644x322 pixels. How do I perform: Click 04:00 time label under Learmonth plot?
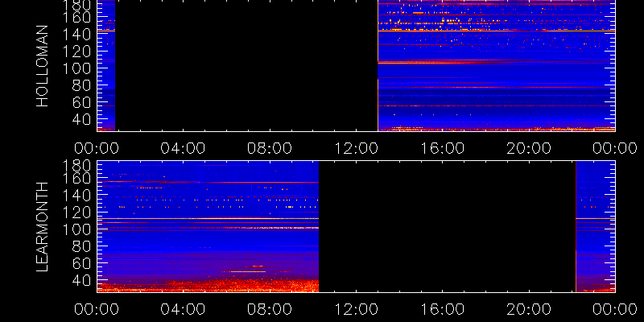point(184,309)
